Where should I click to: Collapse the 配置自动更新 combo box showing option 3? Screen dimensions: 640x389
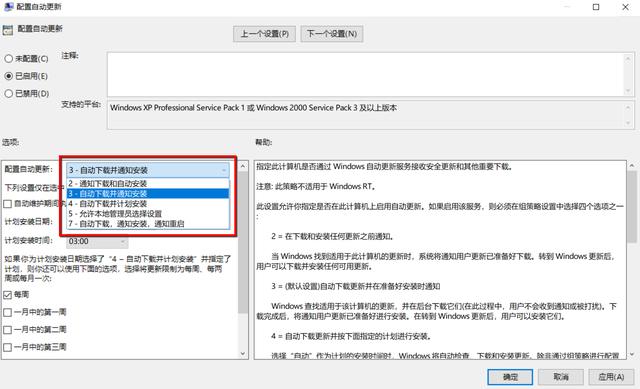click(148, 170)
